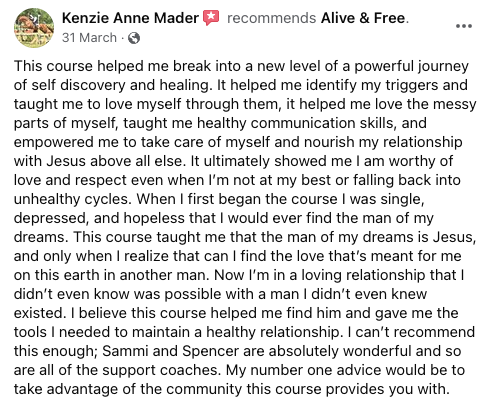
Task: Click the line starting 'are all of the support coaches'
Action: tap(239, 370)
